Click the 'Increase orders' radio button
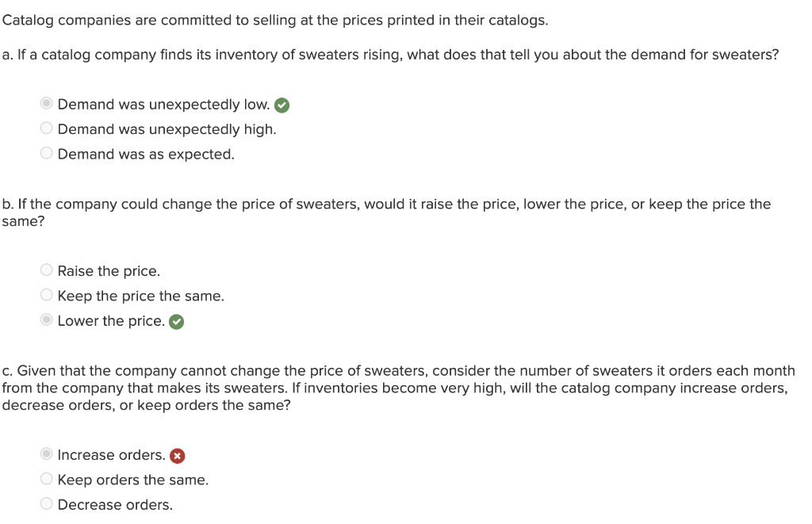Viewport: 812px width, 524px height. click(47, 454)
